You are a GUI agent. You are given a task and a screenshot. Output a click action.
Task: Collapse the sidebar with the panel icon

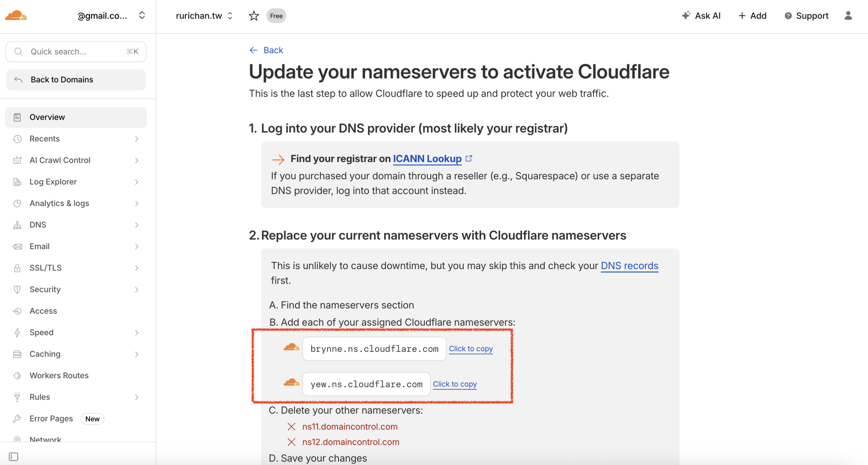14,457
